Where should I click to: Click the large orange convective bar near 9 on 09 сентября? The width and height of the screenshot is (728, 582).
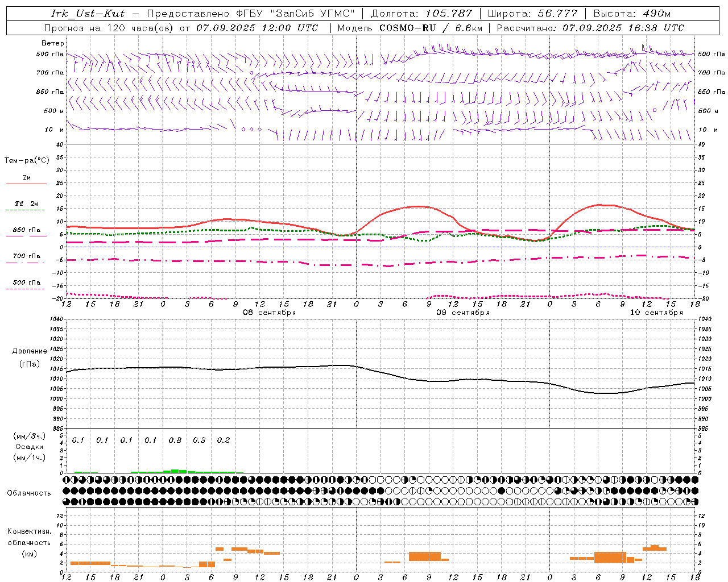(425, 556)
